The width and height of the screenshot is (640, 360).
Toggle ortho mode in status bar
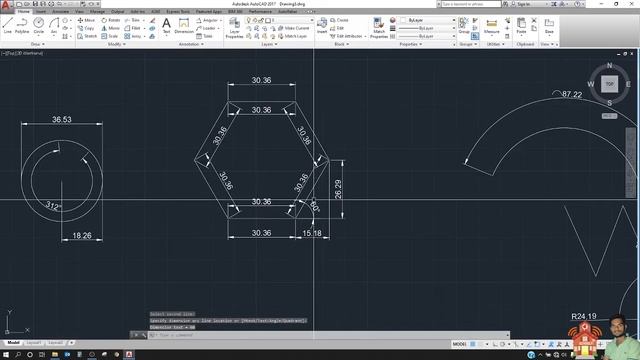(495, 344)
